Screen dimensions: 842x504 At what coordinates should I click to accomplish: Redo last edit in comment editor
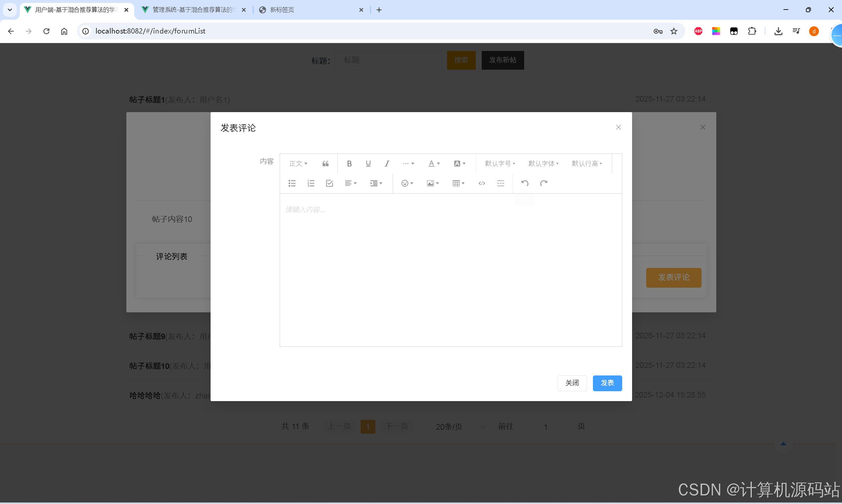click(544, 183)
